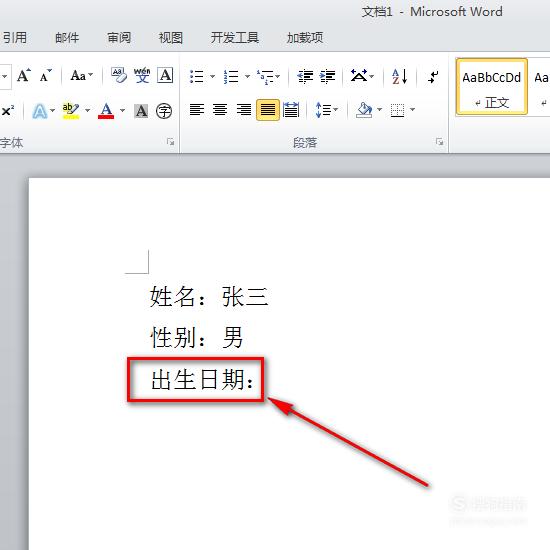The image size is (550, 550).
Task: Toggle the show paragraph marks icon
Action: pyautogui.click(x=433, y=76)
